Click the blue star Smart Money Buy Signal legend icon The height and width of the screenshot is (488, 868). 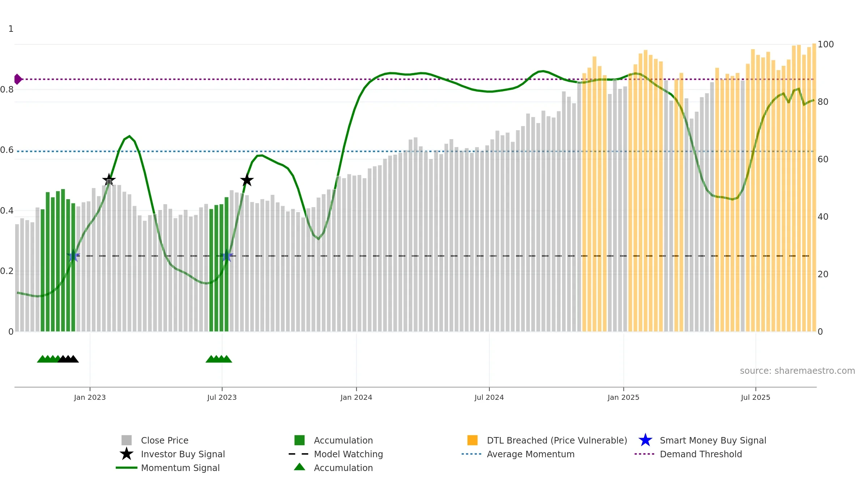click(645, 440)
